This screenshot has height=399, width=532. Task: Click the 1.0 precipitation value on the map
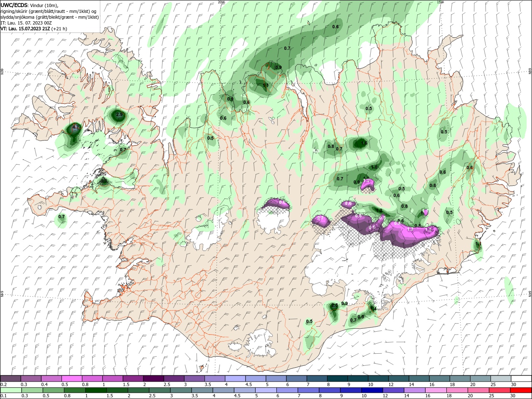(x=374, y=167)
